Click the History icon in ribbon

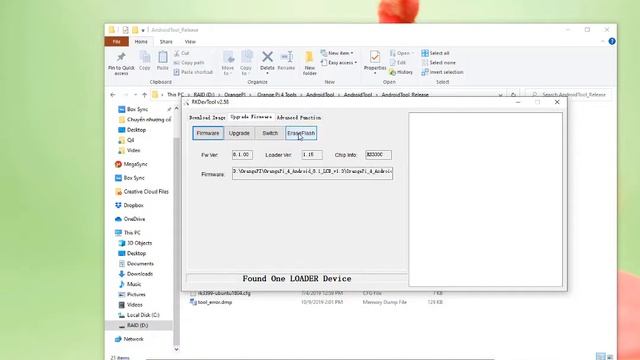[x=401, y=72]
